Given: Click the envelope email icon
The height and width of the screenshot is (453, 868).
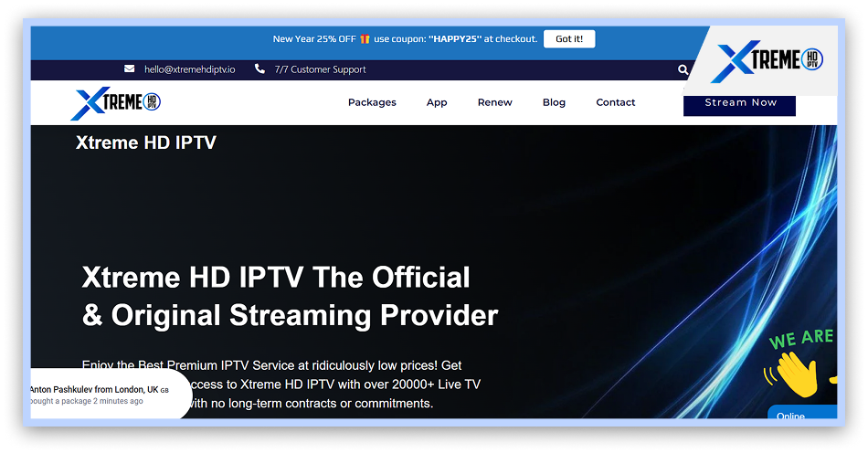Looking at the screenshot, I should (129, 69).
